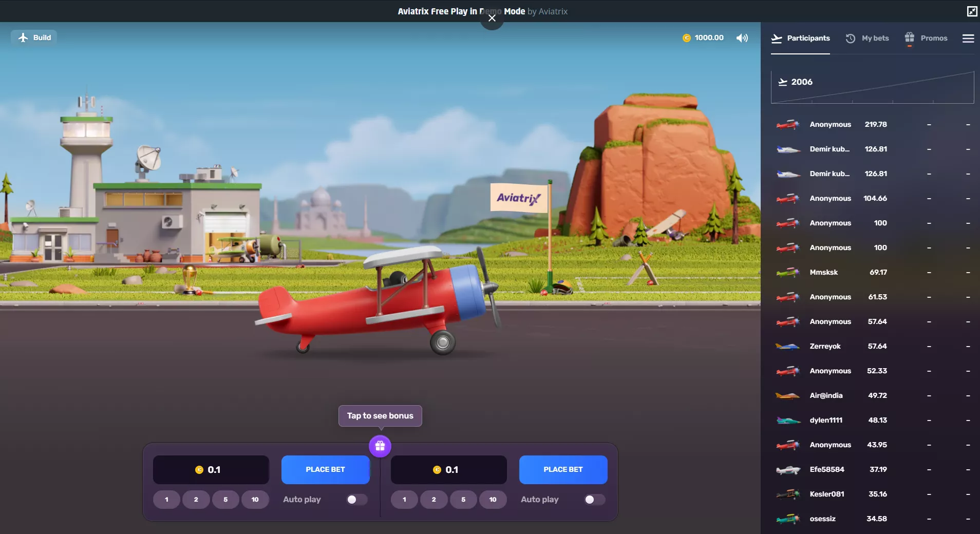Screen dimensions: 980x534
Task: Click the My bets history icon
Action: pos(851,38)
